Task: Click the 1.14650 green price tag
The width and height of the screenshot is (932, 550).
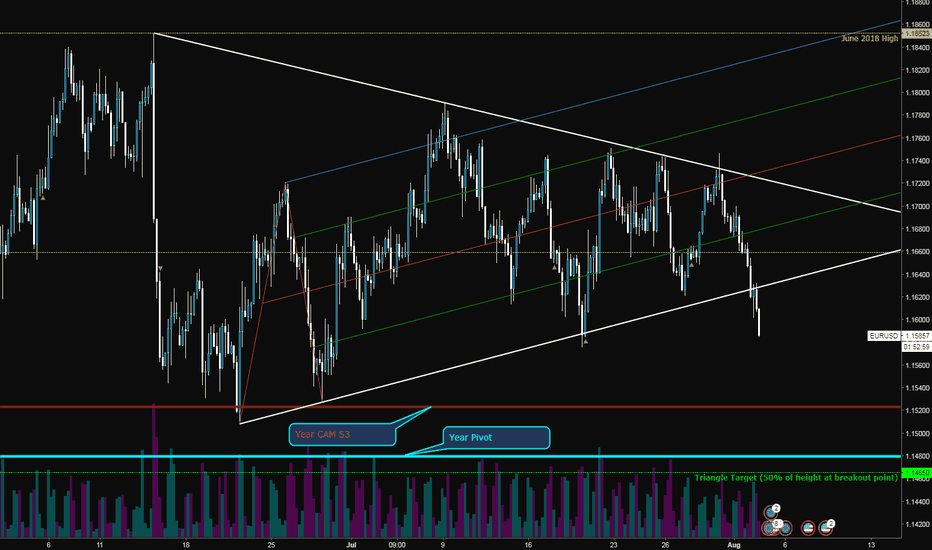Action: click(916, 473)
